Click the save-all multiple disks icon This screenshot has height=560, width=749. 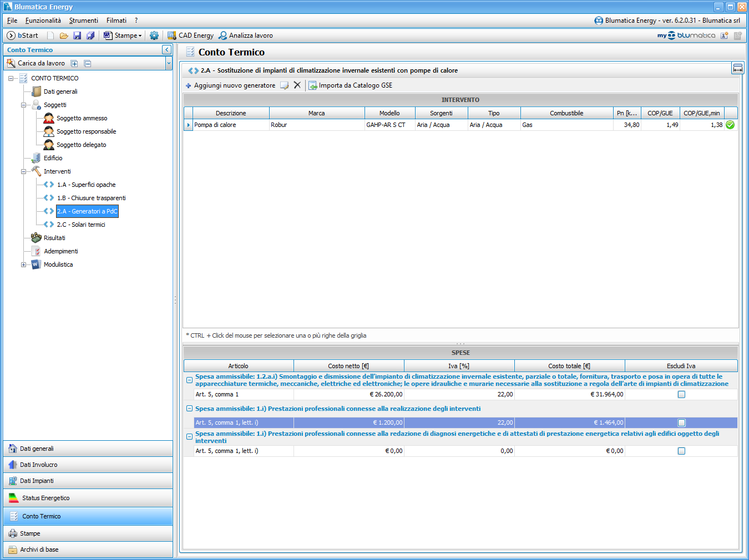pos(90,35)
